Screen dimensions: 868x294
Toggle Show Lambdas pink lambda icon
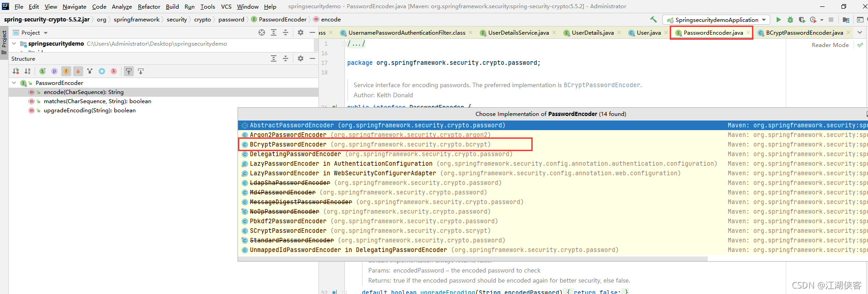click(x=114, y=71)
